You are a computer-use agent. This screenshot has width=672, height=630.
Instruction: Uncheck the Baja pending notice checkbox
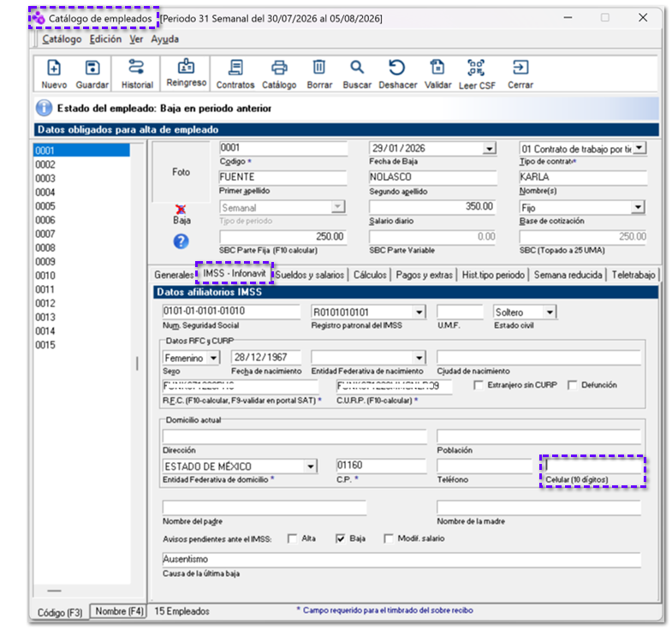pos(341,538)
